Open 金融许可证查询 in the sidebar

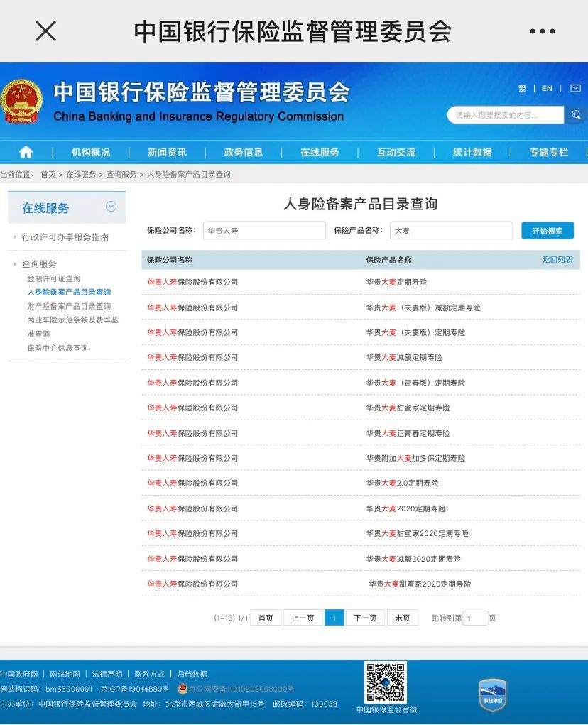pyautogui.click(x=54, y=278)
